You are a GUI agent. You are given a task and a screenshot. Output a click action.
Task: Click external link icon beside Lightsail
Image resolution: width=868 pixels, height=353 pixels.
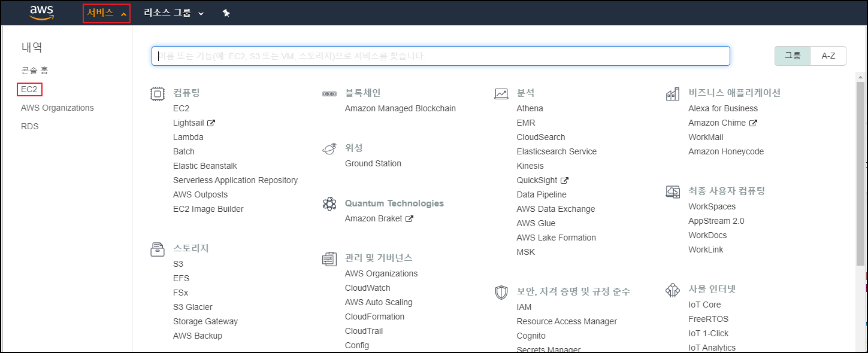pyautogui.click(x=211, y=123)
